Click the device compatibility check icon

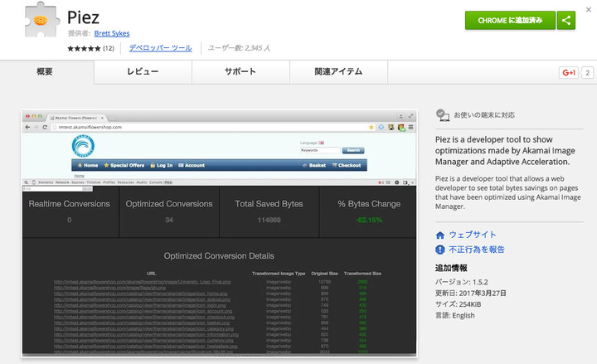click(443, 115)
